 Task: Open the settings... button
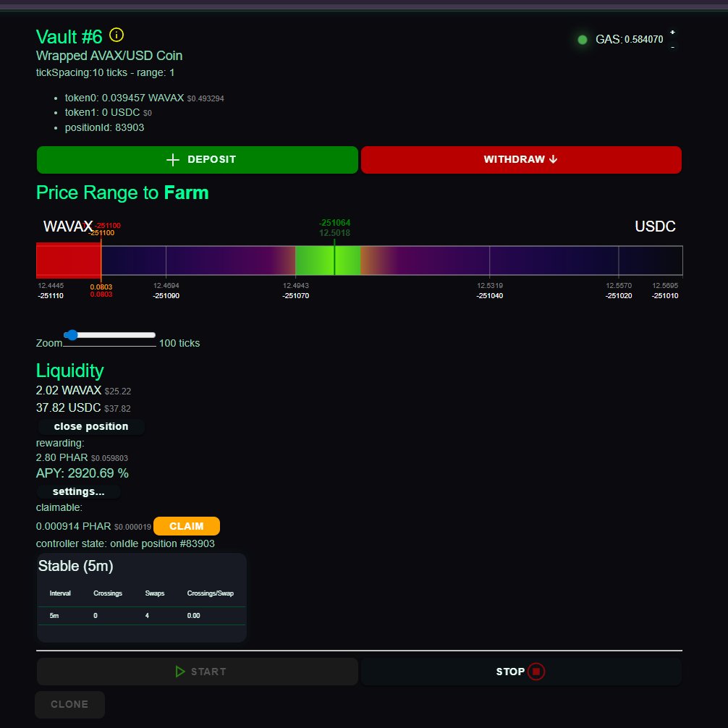[78, 491]
